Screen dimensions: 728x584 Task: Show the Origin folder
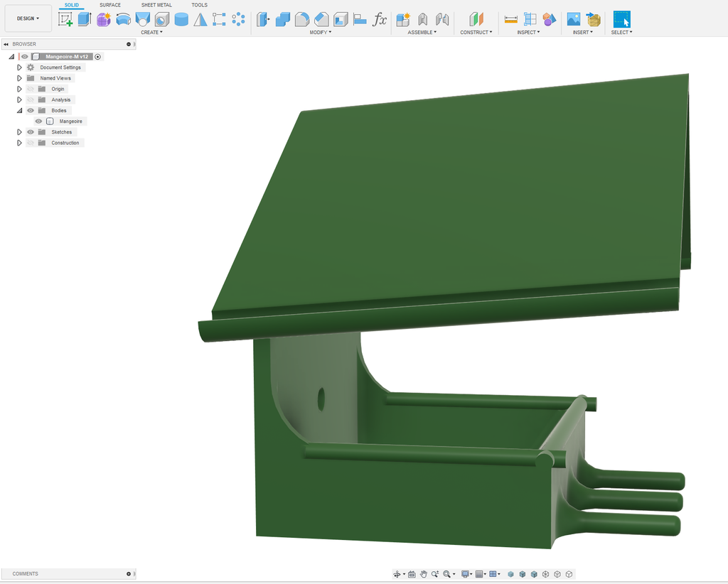click(31, 90)
